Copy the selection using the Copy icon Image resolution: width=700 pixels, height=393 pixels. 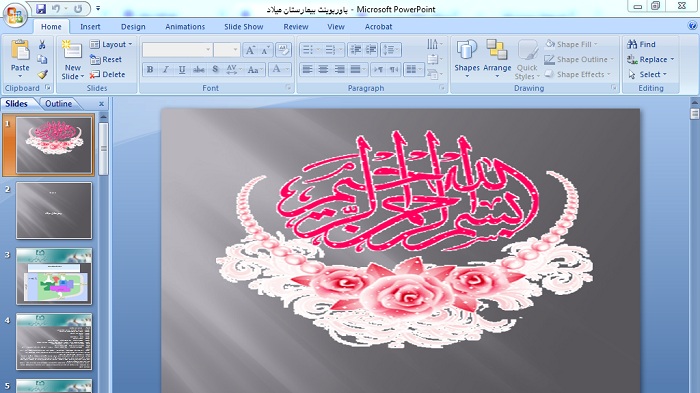42,59
